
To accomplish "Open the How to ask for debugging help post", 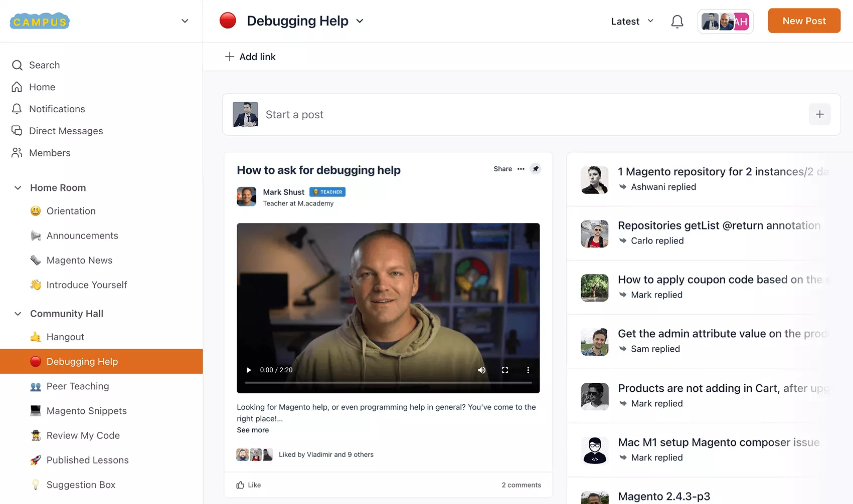I will pos(318,170).
